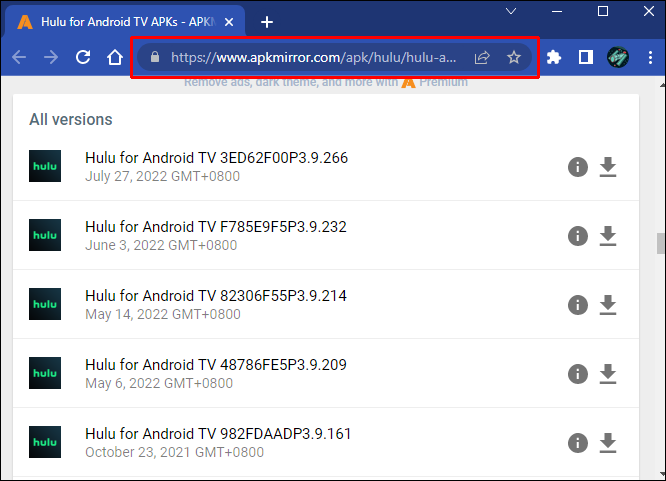This screenshot has width=666, height=481.
Task: Download Hulu version 3.9.266
Action: [608, 167]
